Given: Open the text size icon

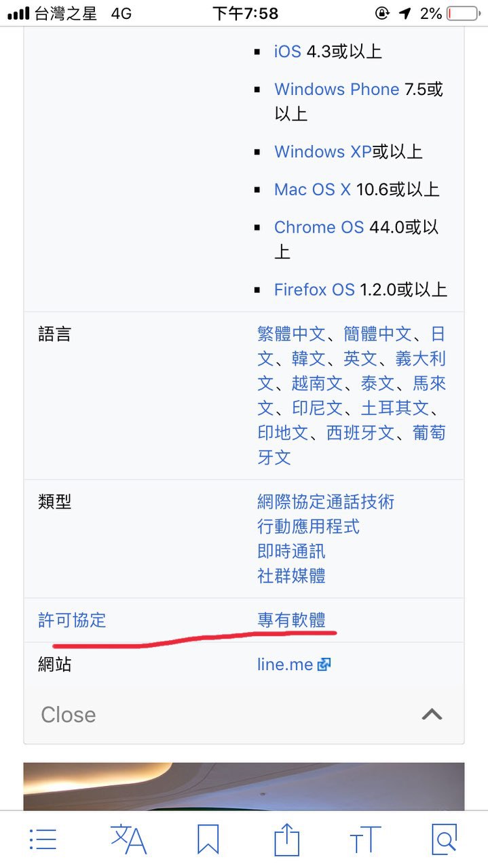Looking at the screenshot, I should [x=365, y=840].
